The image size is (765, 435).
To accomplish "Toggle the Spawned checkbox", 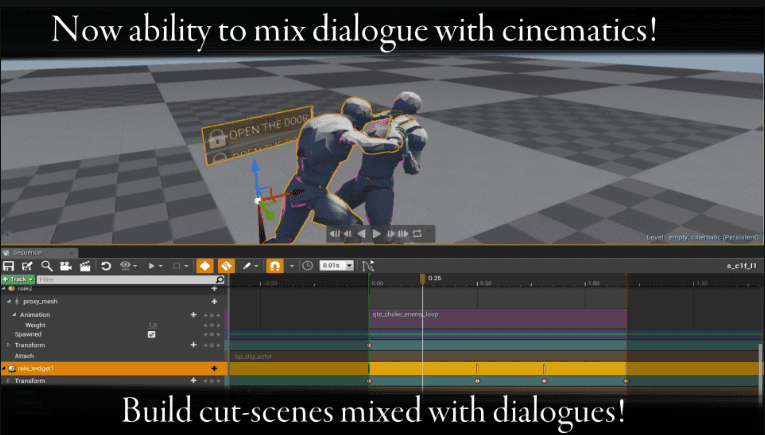I will point(151,334).
